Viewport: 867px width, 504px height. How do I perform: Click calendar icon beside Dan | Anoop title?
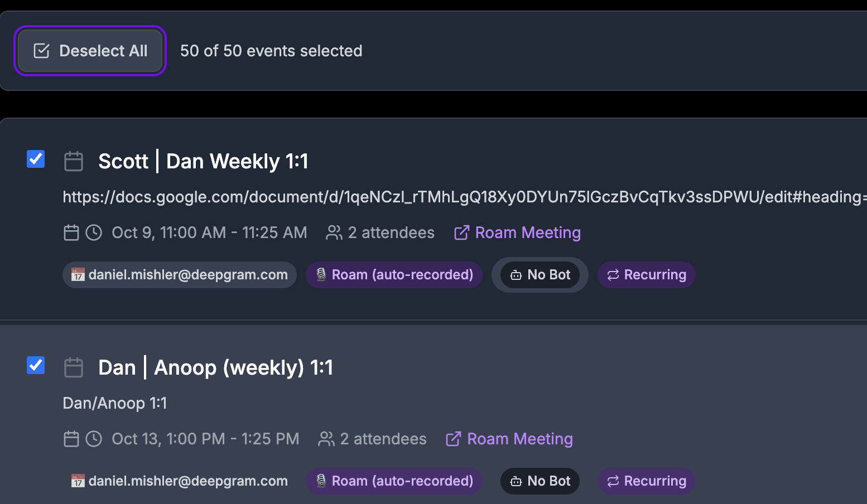click(74, 368)
